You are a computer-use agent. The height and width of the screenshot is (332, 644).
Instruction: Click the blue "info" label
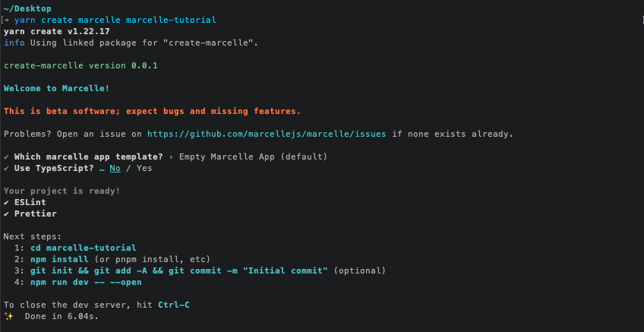pyautogui.click(x=14, y=43)
